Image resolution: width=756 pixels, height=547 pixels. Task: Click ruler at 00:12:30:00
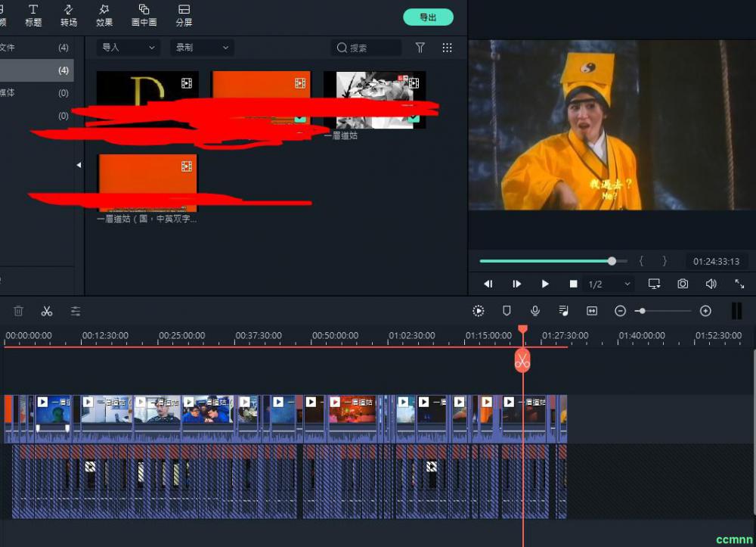tap(105, 335)
